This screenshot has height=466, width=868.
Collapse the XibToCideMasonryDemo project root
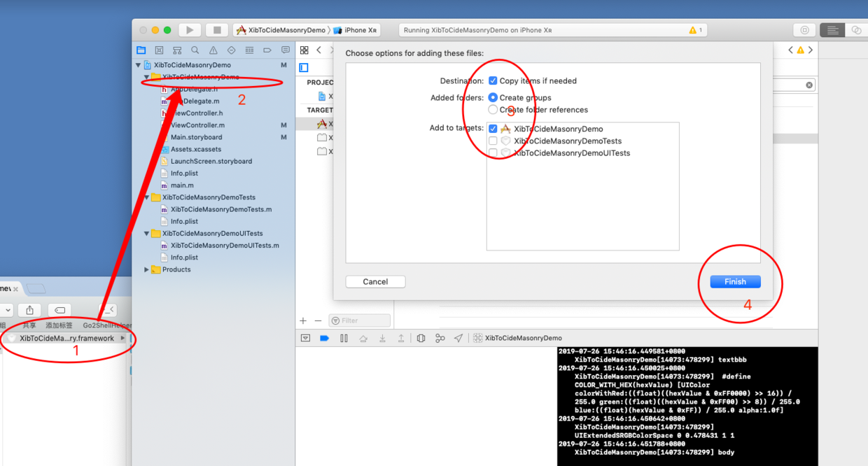[138, 65]
